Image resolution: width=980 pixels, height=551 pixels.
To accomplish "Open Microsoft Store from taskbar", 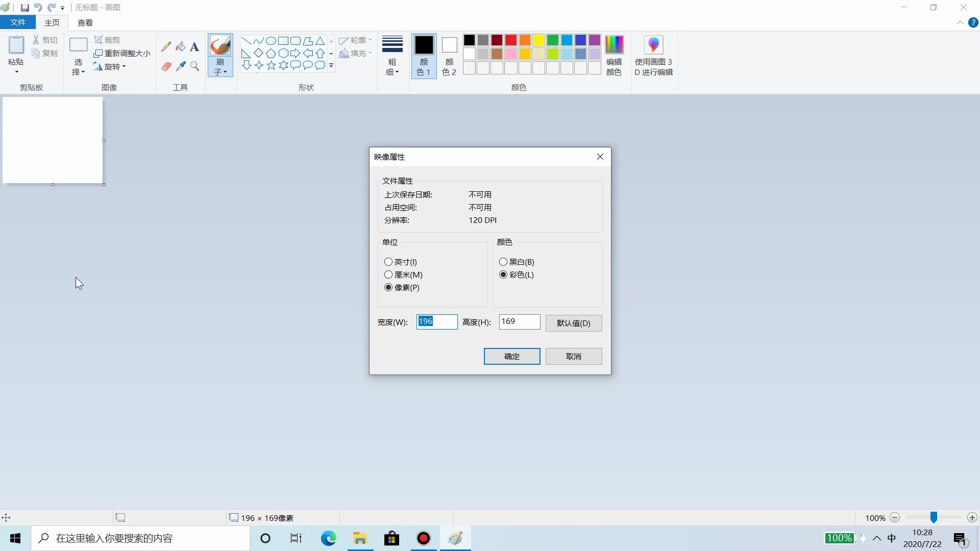I will pos(391,538).
